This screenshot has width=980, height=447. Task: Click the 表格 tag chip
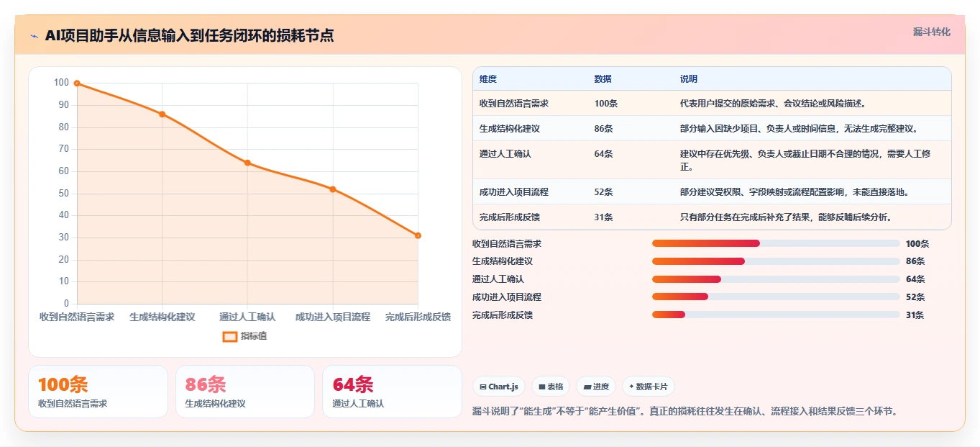click(551, 387)
